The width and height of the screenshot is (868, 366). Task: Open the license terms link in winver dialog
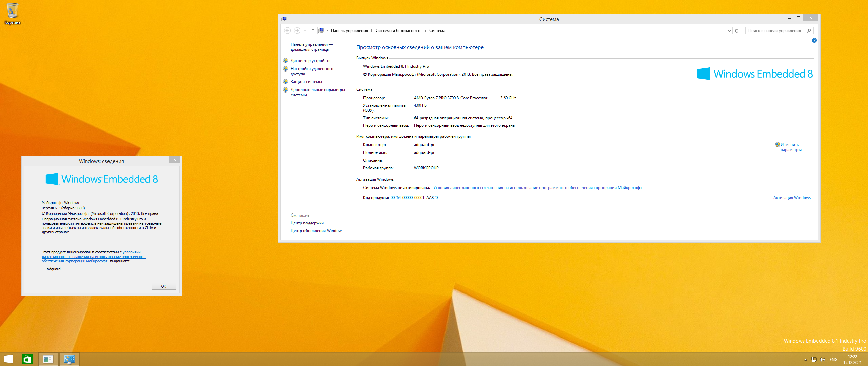tap(94, 257)
